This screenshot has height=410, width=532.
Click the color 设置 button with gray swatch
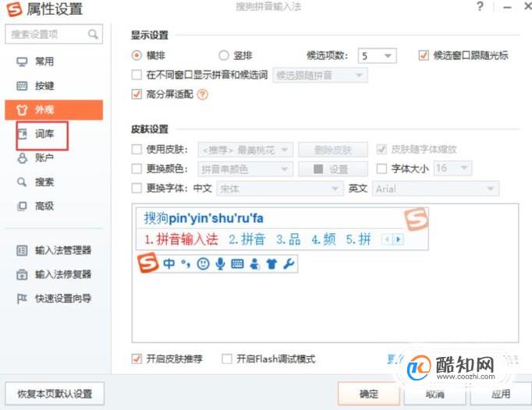(333, 169)
